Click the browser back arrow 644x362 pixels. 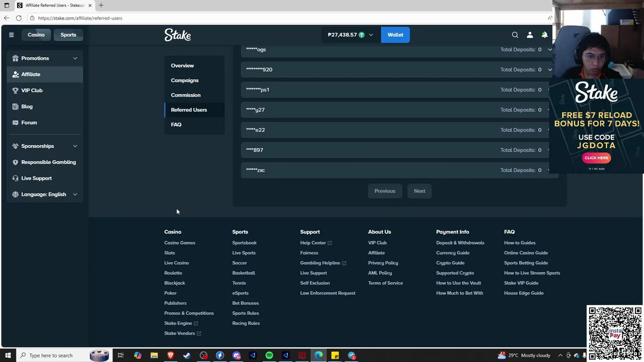click(x=7, y=18)
